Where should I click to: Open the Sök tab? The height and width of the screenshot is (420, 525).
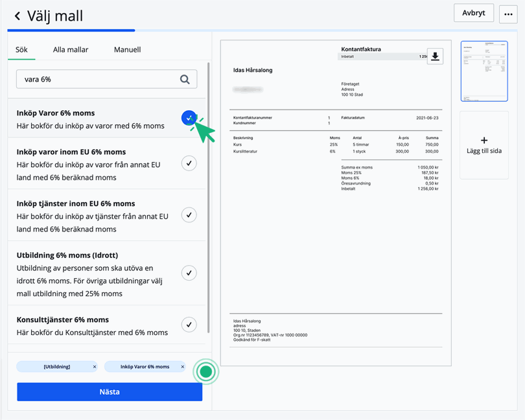click(x=21, y=49)
